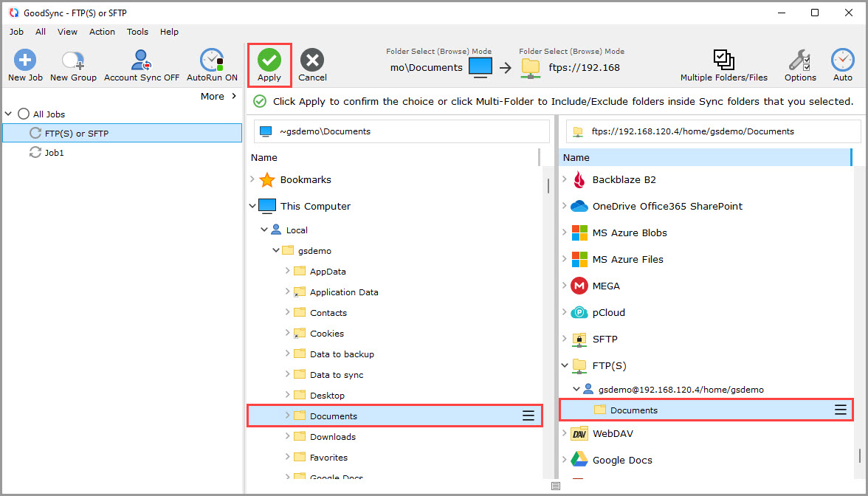Open the Tools menu
Image resolution: width=868 pixels, height=496 pixels.
point(137,32)
